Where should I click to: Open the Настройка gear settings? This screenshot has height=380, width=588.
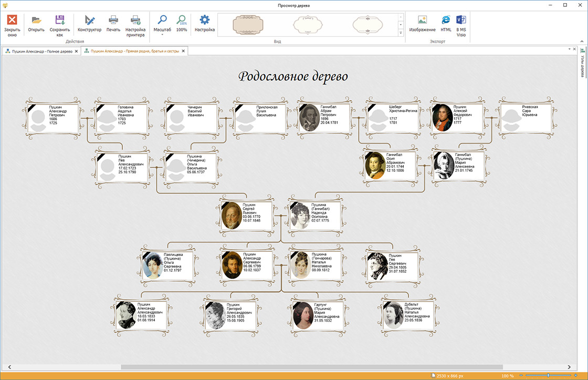click(204, 20)
